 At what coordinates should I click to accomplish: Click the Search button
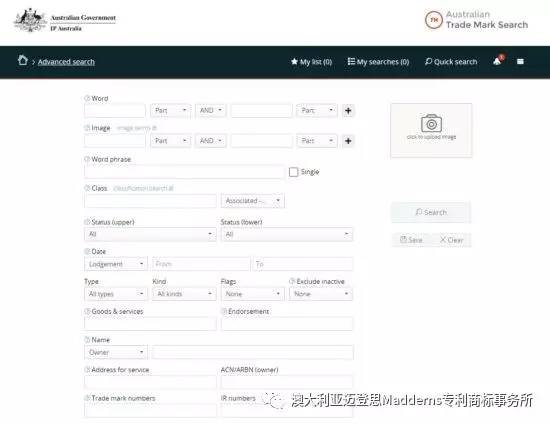431,212
